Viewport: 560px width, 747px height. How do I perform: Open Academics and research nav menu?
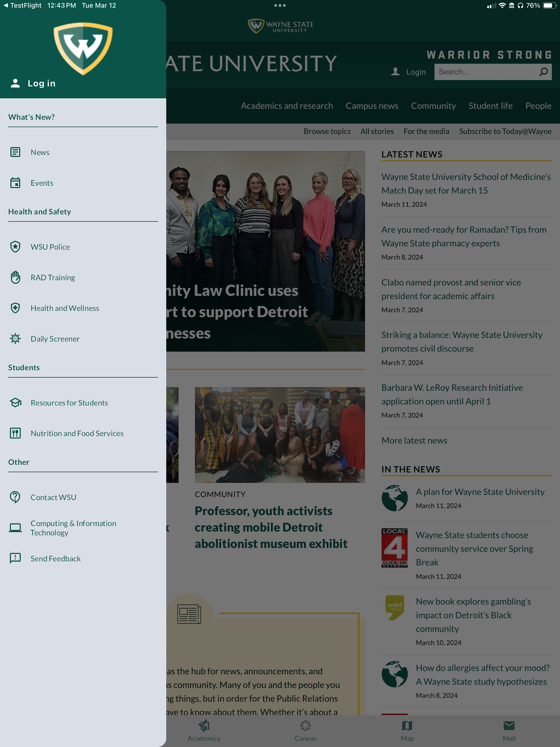coord(287,106)
